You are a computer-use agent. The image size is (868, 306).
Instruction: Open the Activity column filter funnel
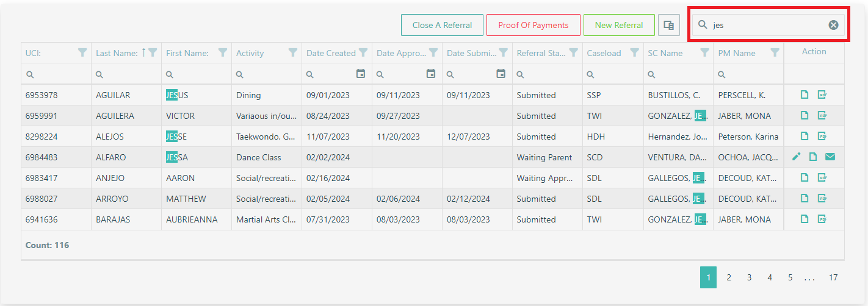293,53
